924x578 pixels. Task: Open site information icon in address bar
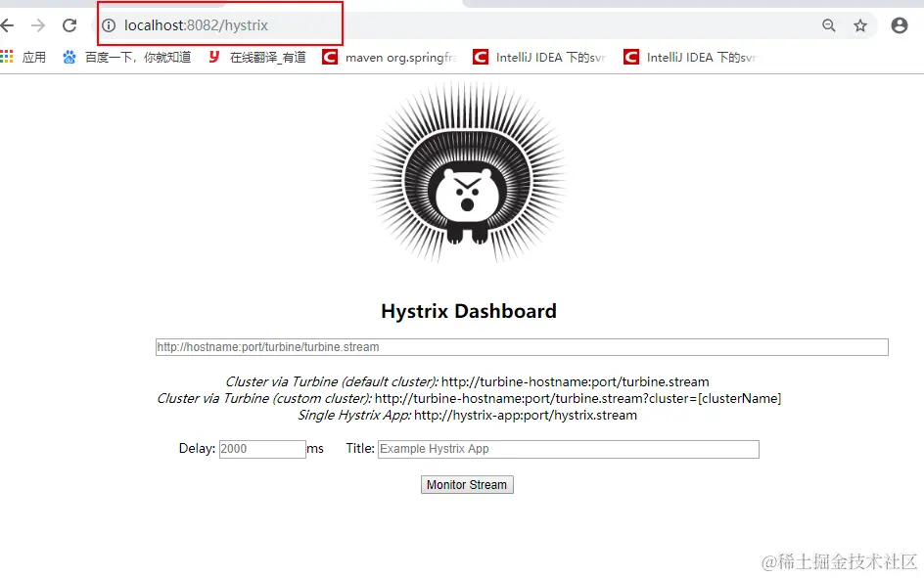click(109, 25)
